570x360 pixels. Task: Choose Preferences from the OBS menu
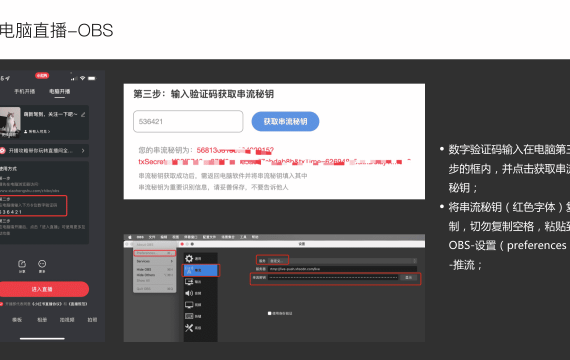point(154,253)
